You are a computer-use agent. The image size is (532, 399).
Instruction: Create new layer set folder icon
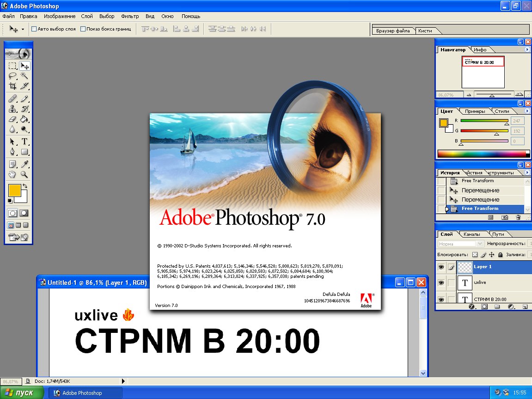(497, 307)
